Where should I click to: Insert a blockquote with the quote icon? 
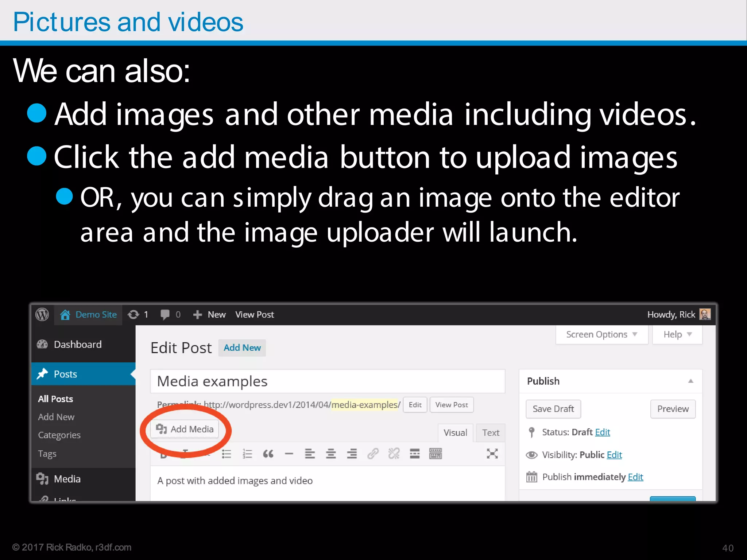[268, 454]
